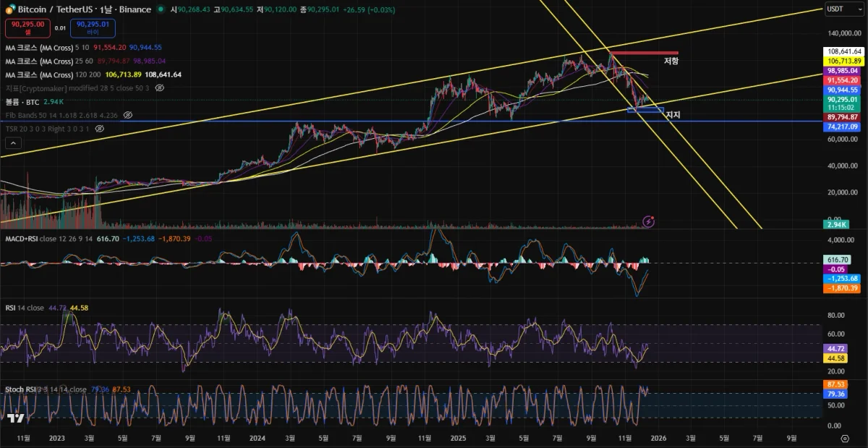Select the red resistance rectangle drawing

click(x=644, y=53)
